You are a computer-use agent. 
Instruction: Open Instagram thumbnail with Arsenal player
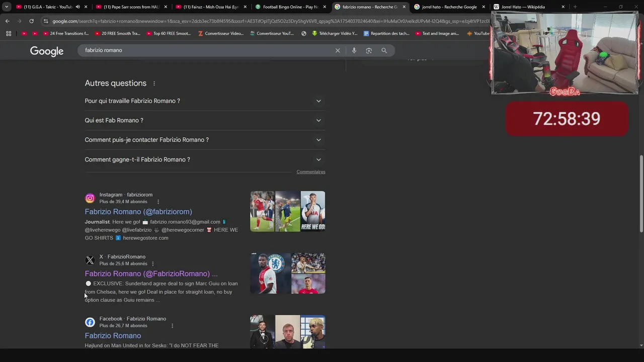(x=263, y=211)
